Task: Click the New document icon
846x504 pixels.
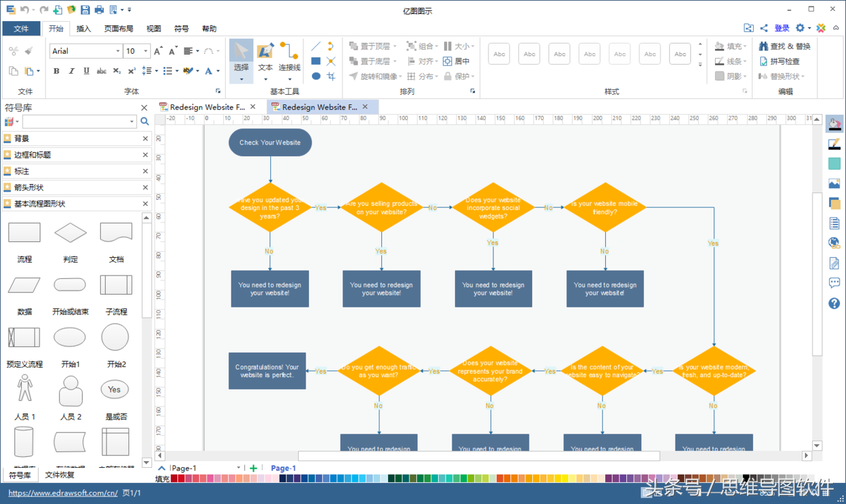Action: (58, 10)
